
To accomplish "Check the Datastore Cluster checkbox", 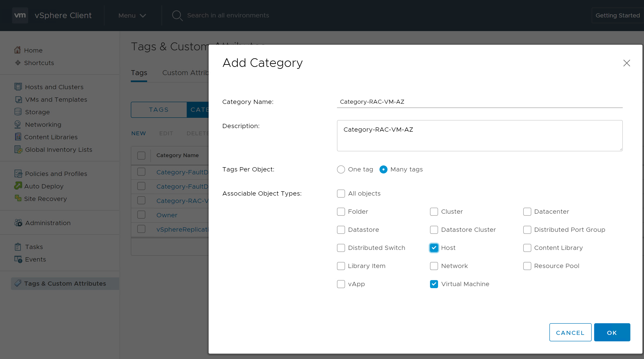I will (x=434, y=230).
